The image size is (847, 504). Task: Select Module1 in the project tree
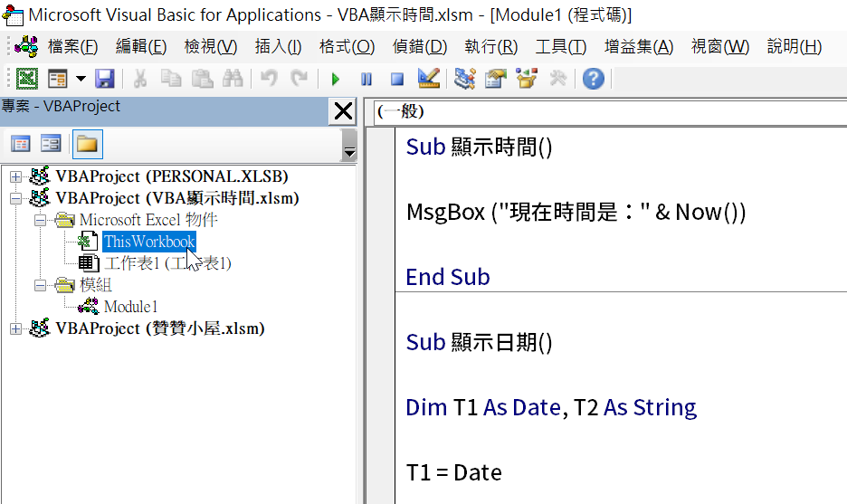130,307
